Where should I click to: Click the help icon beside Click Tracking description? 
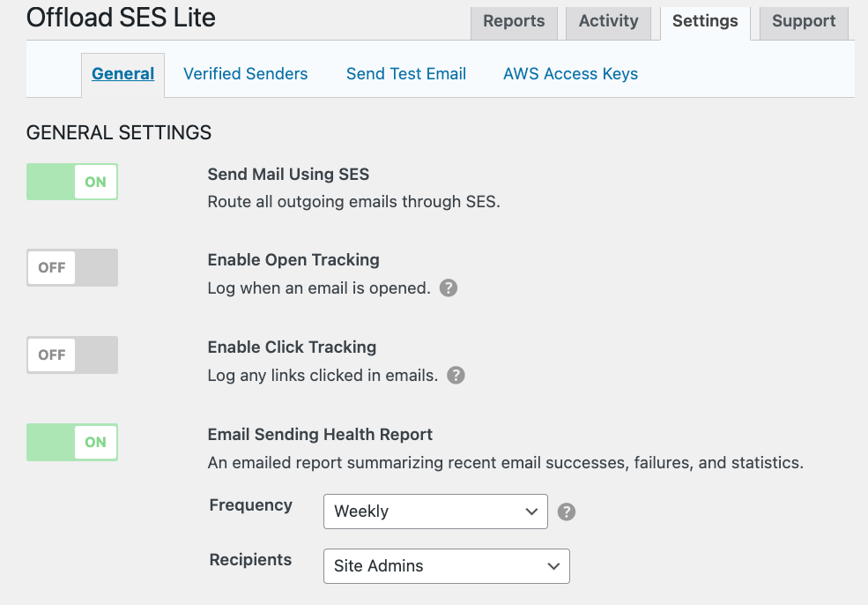456,376
